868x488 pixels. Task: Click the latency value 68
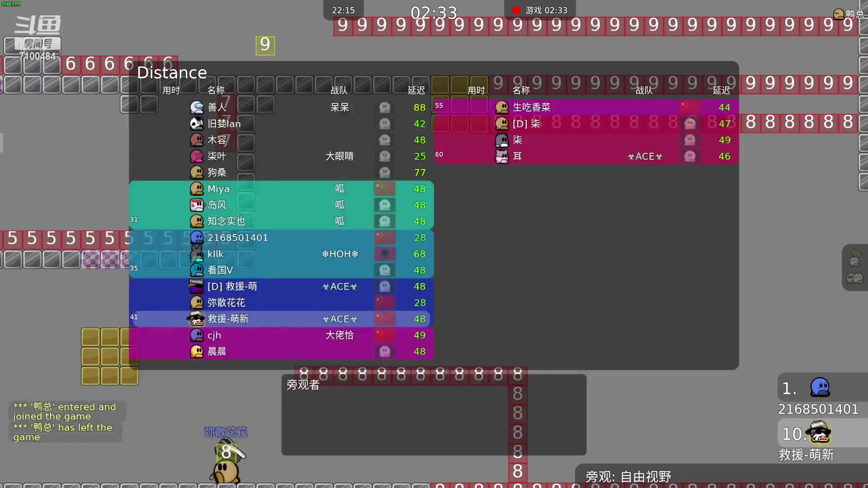420,253
